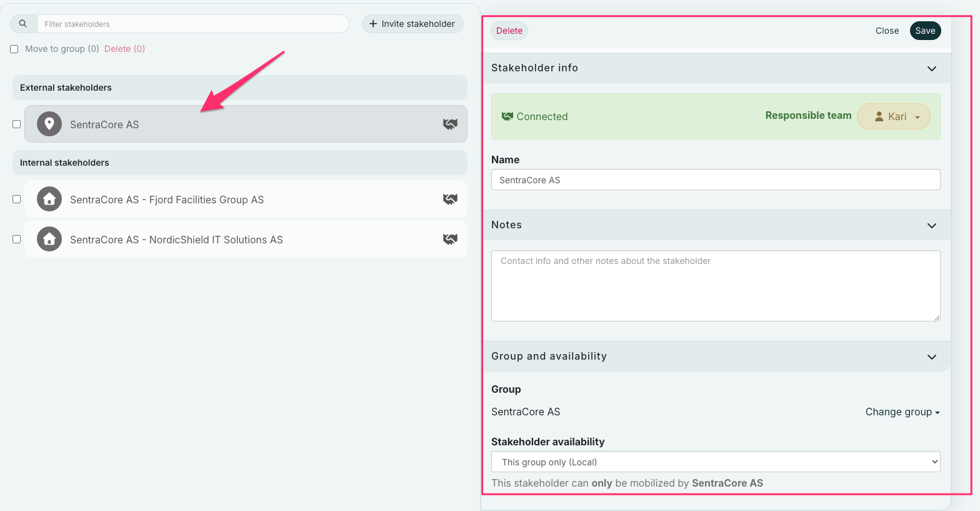The image size is (980, 511).
Task: Click the SentraCore AS location pin icon
Action: [49, 124]
